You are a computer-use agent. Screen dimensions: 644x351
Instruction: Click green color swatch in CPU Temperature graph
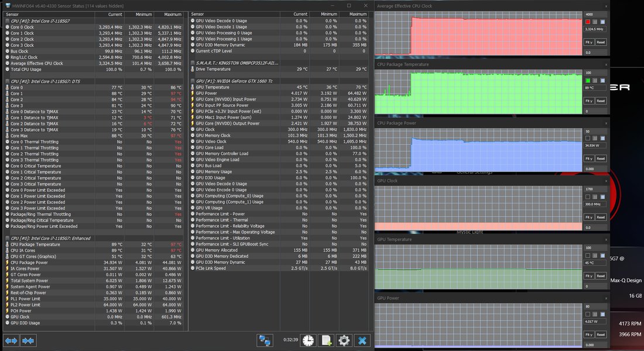pos(588,81)
